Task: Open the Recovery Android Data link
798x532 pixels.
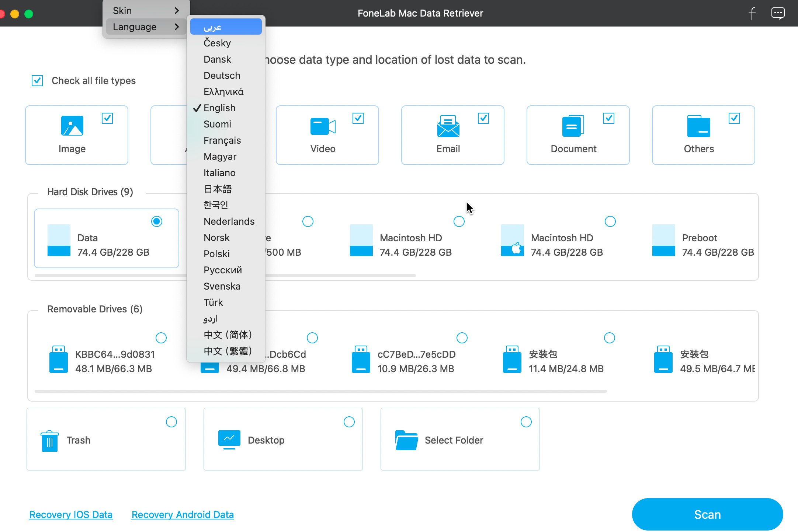Action: click(183, 514)
